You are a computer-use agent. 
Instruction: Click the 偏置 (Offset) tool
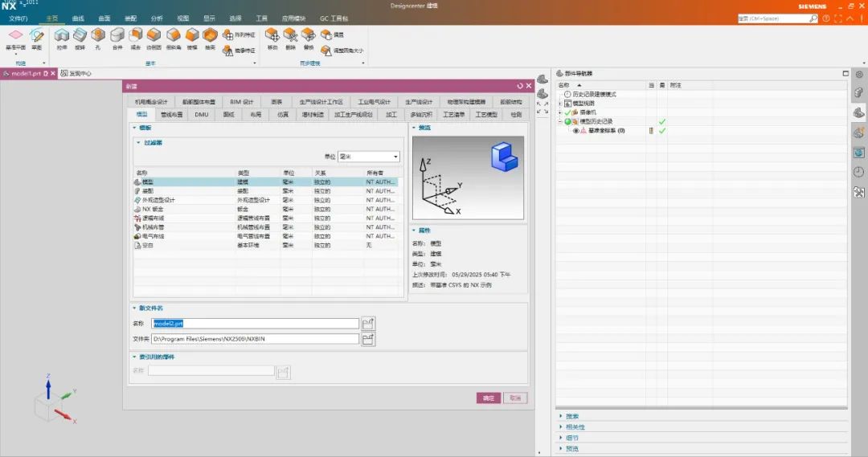click(x=332, y=35)
